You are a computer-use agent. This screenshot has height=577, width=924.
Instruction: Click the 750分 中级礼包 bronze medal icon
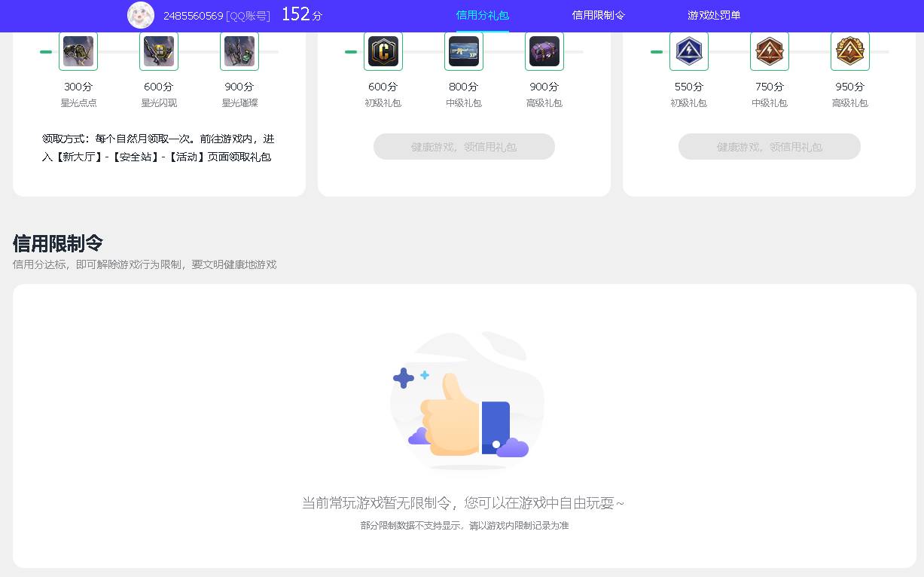(769, 51)
